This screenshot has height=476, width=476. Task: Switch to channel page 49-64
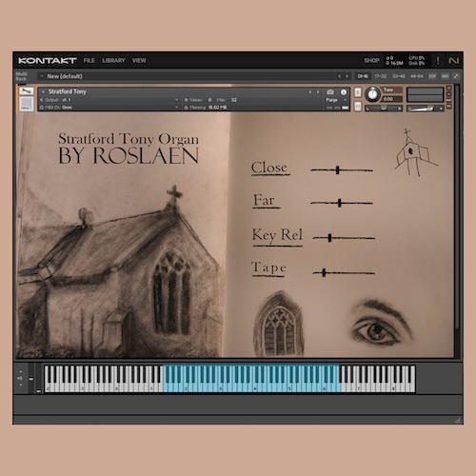417,76
